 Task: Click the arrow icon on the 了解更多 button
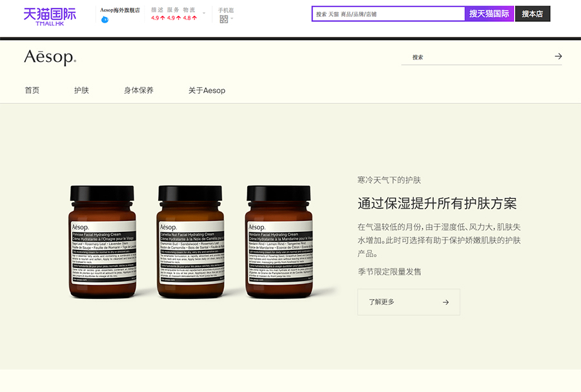446,302
